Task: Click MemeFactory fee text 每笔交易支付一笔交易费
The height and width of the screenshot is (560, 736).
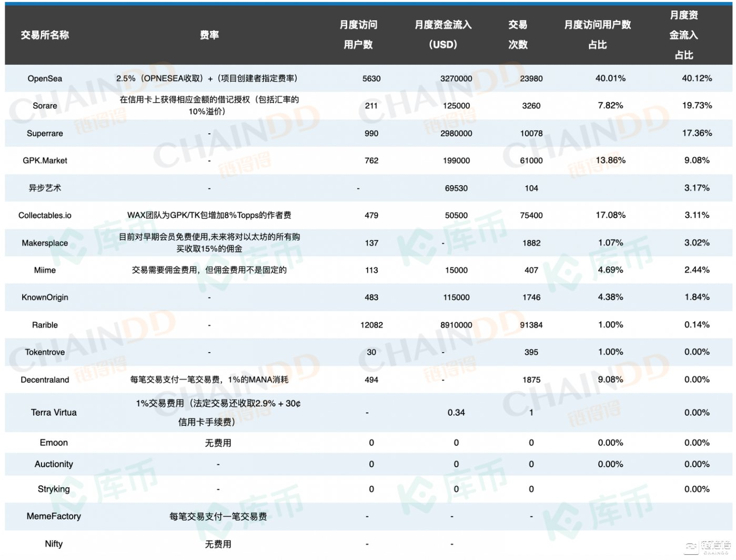Action: click(x=218, y=517)
